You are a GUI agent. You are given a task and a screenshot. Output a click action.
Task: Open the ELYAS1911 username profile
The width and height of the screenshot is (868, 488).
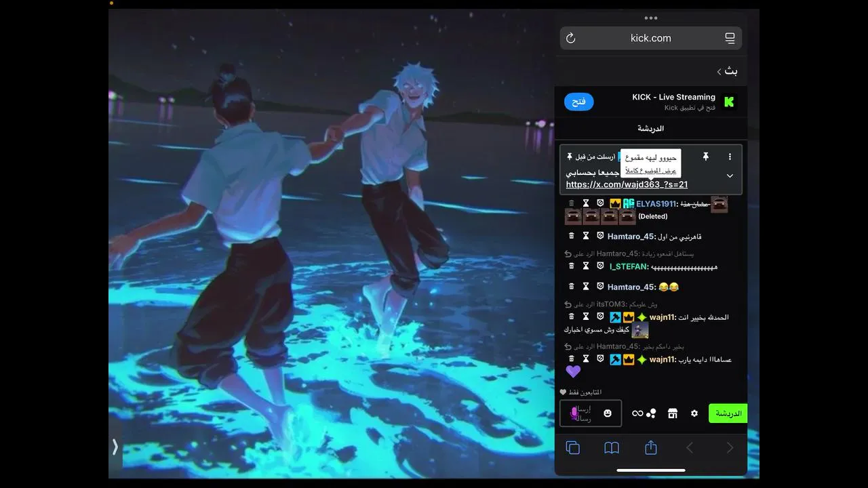click(656, 204)
